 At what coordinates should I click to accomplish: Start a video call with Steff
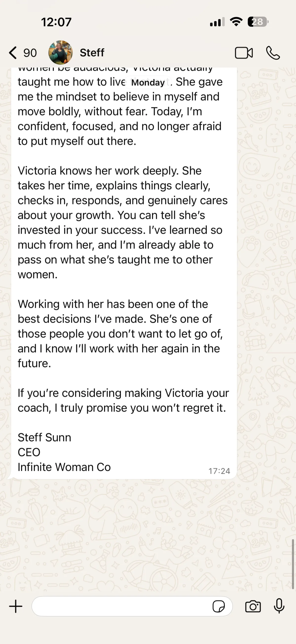pyautogui.click(x=244, y=53)
